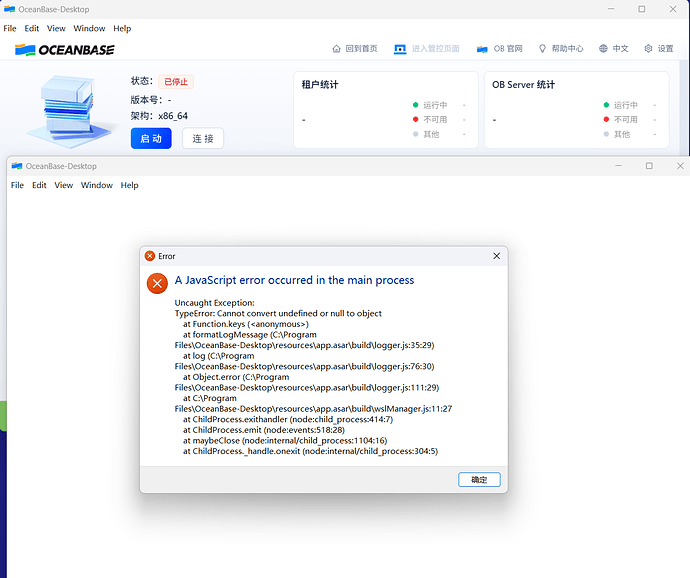Viewport: 690px width, 578px height.
Task: Click 运行中 label in 租户统计 card
Action: point(435,105)
